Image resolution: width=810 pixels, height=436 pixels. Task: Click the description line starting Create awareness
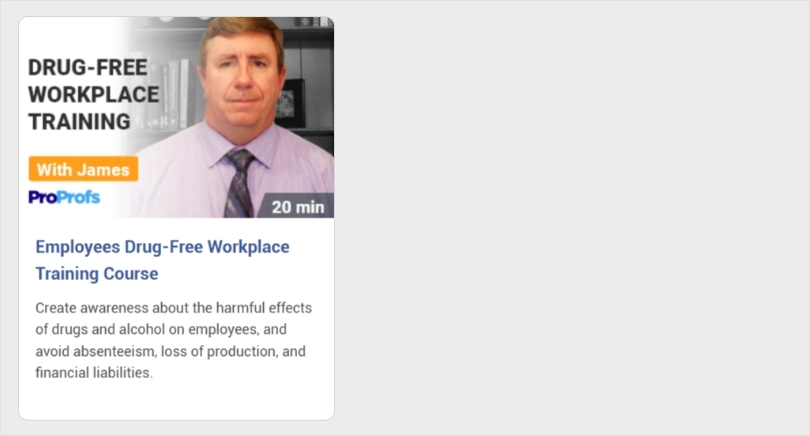coord(174,308)
